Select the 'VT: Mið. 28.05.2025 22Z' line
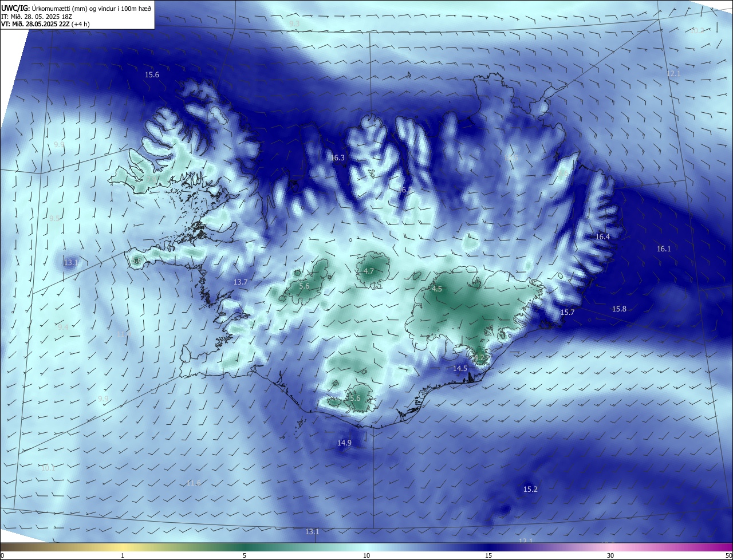The width and height of the screenshot is (733, 560). click(35, 24)
